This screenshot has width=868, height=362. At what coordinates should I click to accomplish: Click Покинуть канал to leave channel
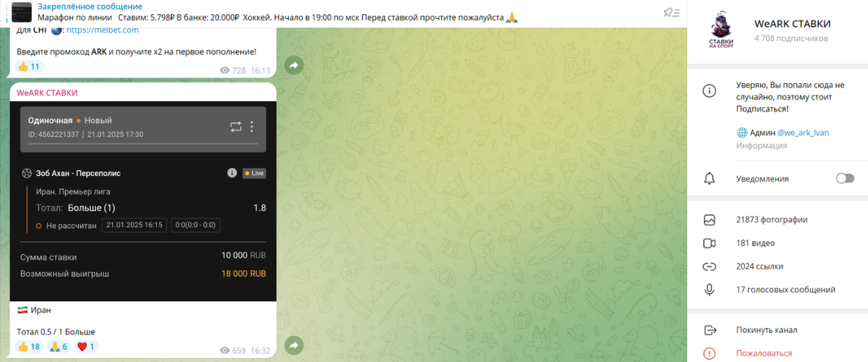(767, 330)
